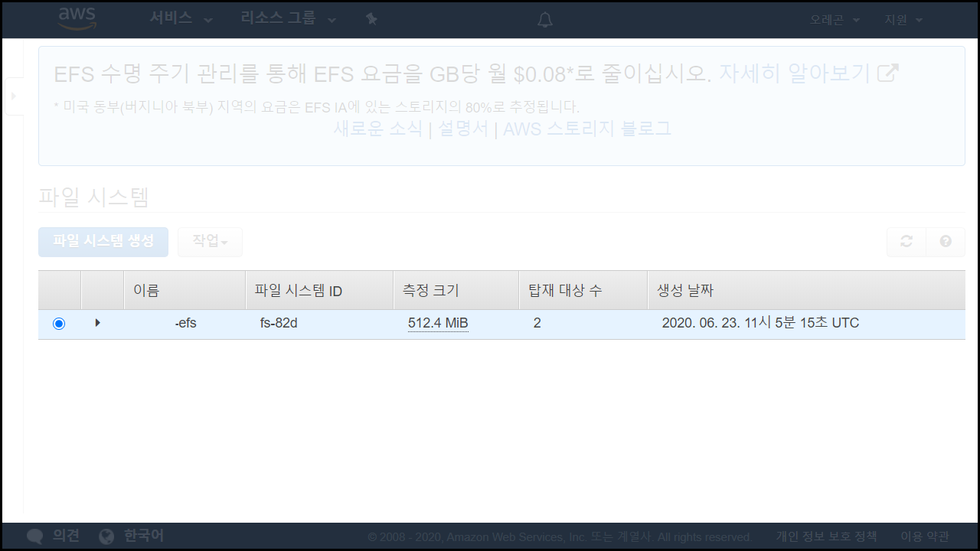The height and width of the screenshot is (551, 980).
Task: Refresh the file systems list
Action: (906, 241)
